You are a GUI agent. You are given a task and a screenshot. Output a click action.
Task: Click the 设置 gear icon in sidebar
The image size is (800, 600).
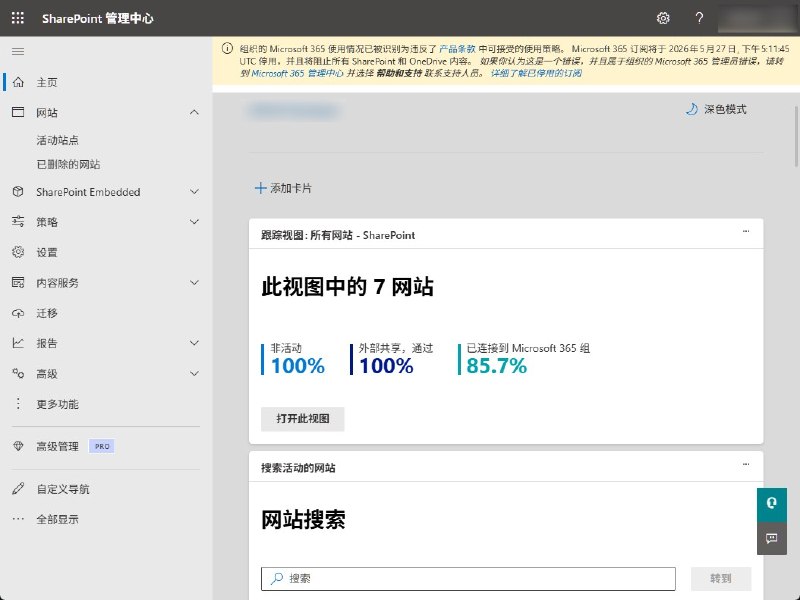click(x=18, y=252)
